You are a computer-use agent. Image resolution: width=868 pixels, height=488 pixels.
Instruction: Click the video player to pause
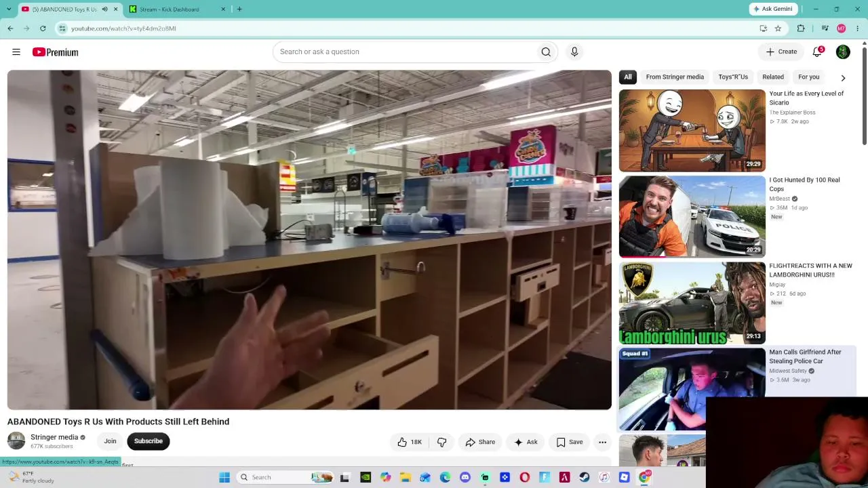[x=309, y=240]
